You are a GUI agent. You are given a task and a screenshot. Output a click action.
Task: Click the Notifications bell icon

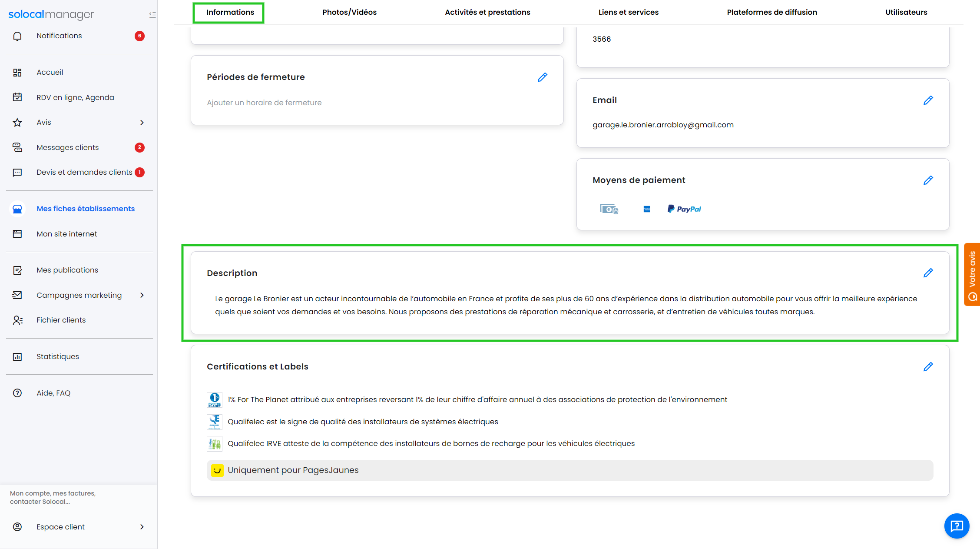point(17,36)
